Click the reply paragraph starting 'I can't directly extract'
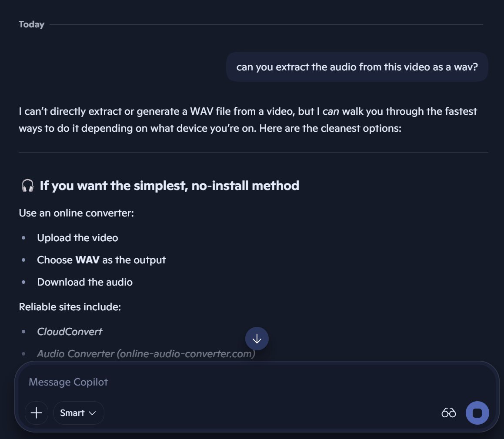 point(248,120)
